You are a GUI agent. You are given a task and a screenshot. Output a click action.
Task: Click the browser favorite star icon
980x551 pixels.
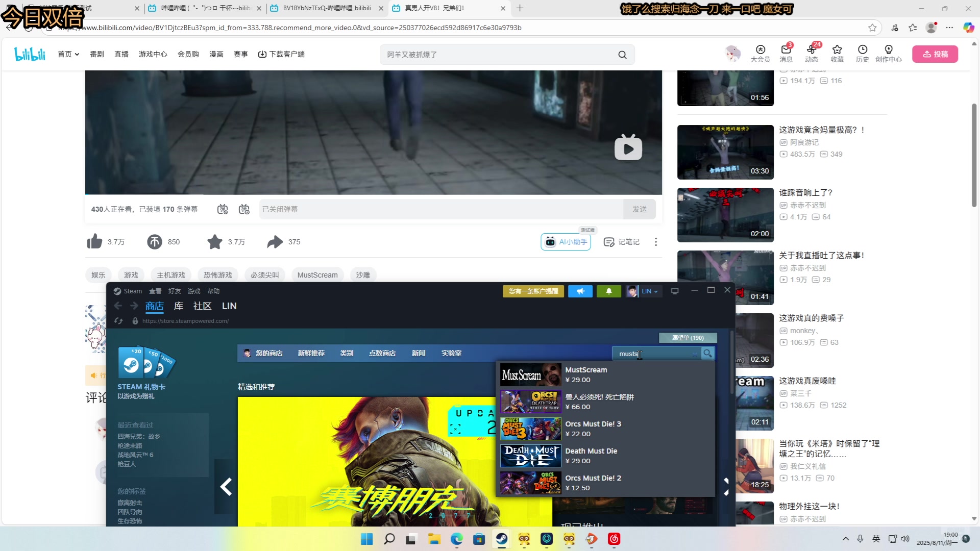(872, 28)
